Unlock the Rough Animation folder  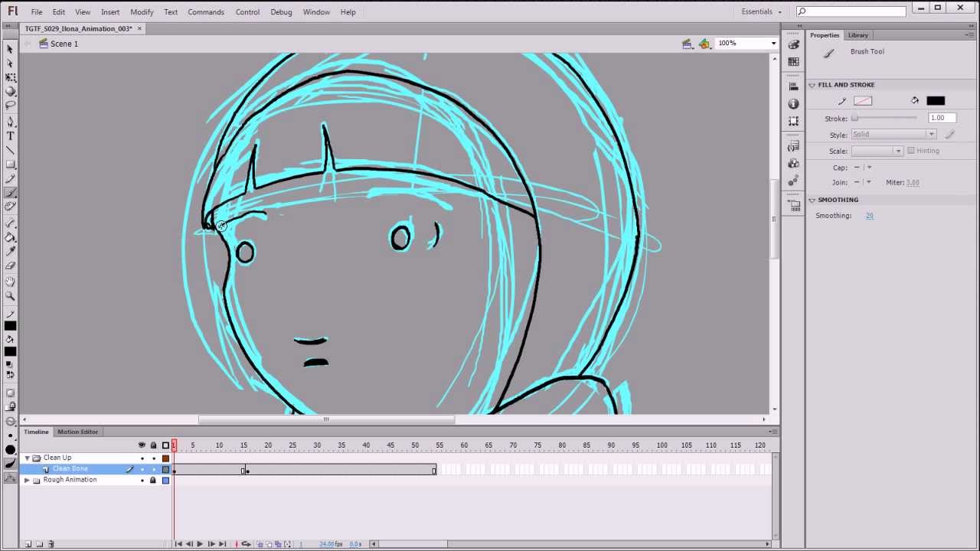pyautogui.click(x=153, y=481)
